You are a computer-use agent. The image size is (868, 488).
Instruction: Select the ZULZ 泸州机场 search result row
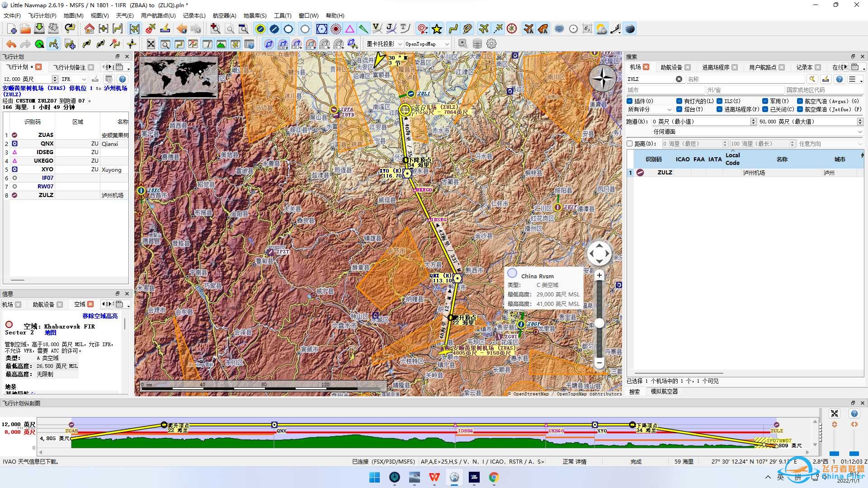(745, 173)
